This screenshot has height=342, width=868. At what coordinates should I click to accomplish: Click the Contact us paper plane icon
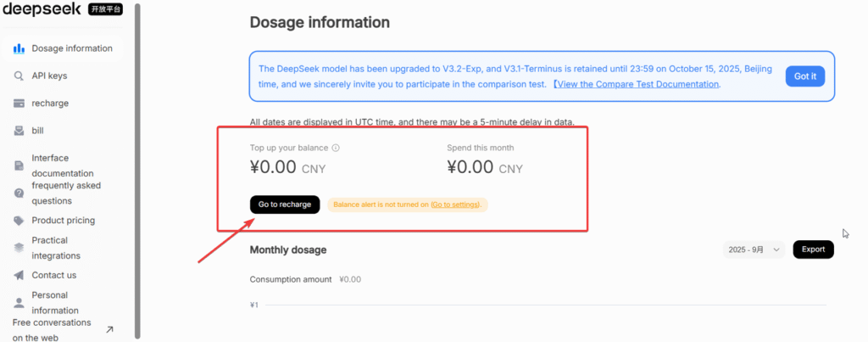click(19, 275)
